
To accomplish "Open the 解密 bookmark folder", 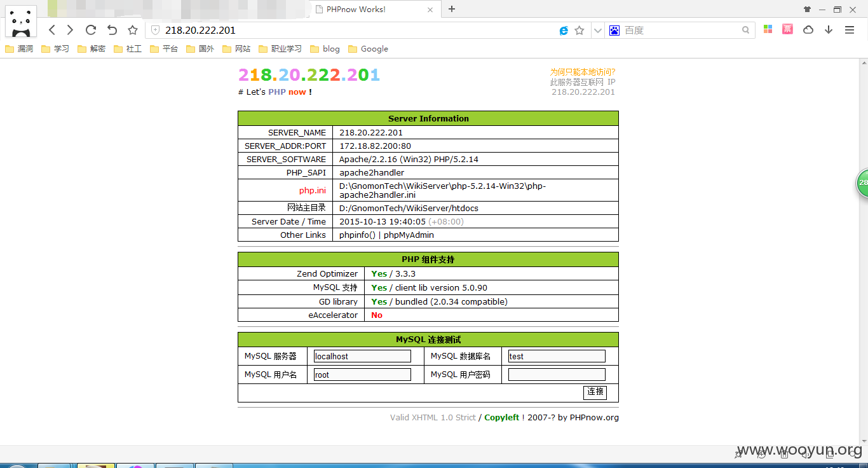I will pos(92,48).
